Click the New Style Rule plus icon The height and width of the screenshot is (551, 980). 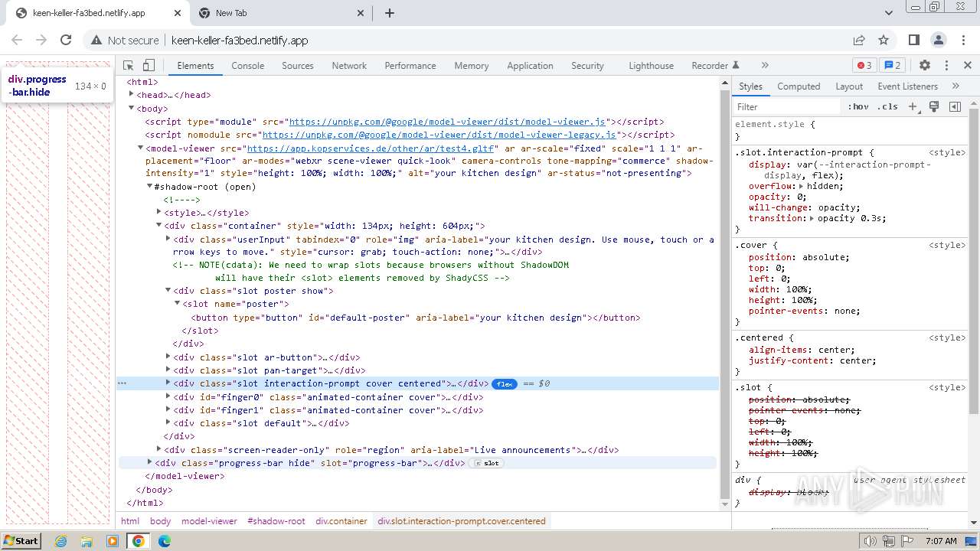tap(913, 106)
